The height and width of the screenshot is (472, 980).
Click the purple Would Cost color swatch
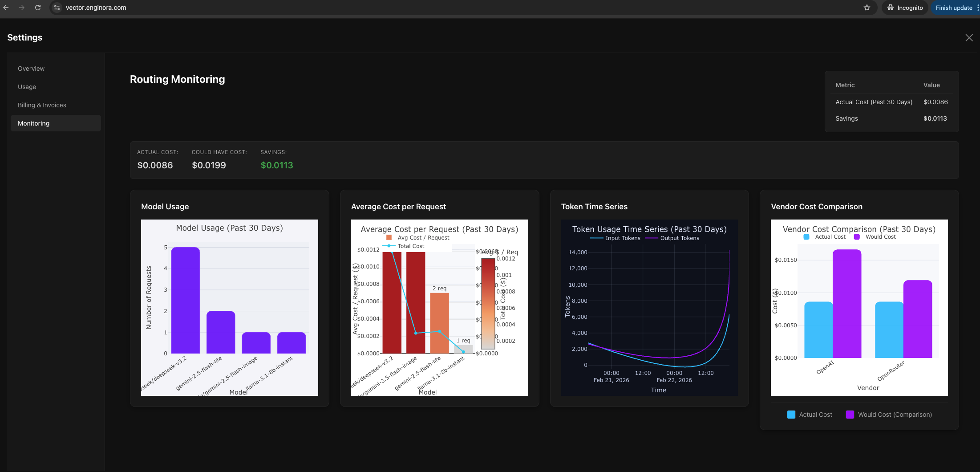tap(857, 236)
